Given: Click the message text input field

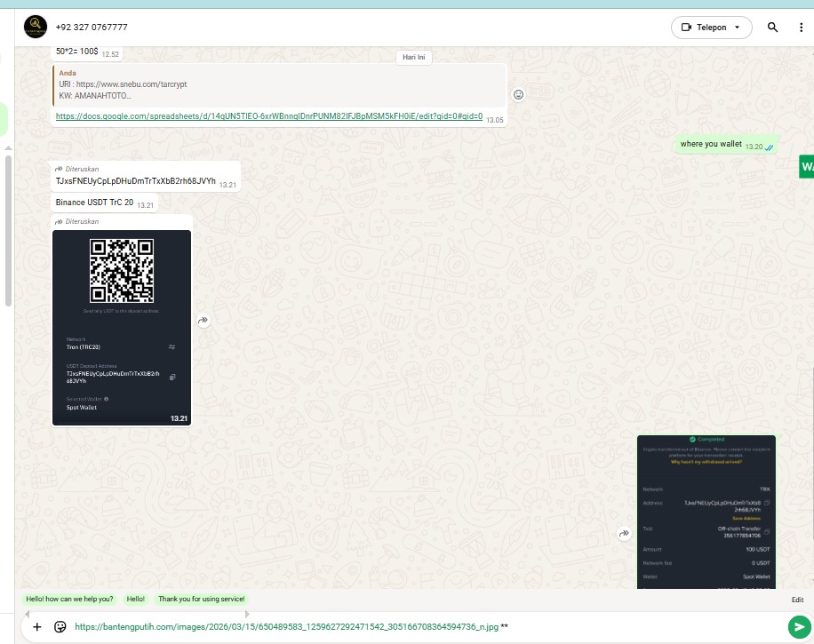Looking at the screenshot, I should coord(418,626).
